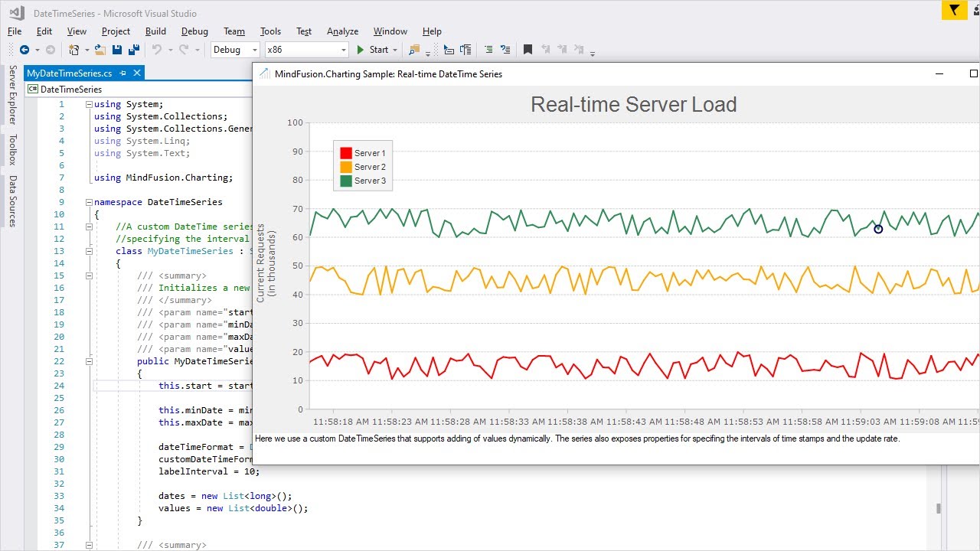
Task: Collapse the summary comment on line 15
Action: tap(89, 275)
